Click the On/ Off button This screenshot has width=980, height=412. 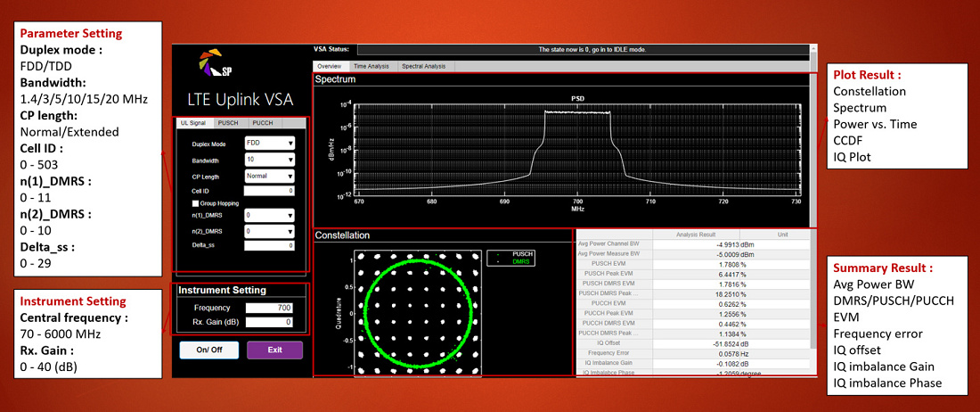pos(209,350)
